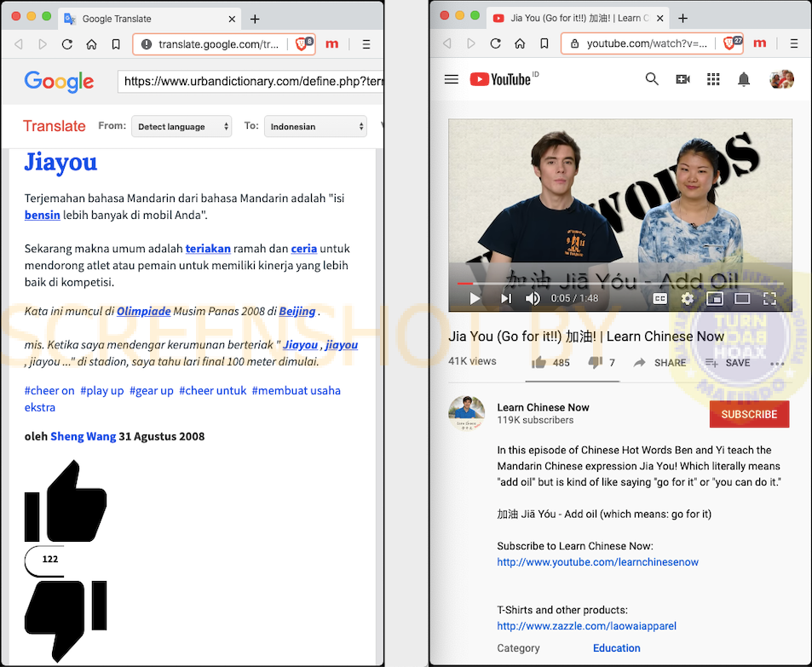The image size is (812, 667).
Task: Toggle theater mode
Action: 742,299
